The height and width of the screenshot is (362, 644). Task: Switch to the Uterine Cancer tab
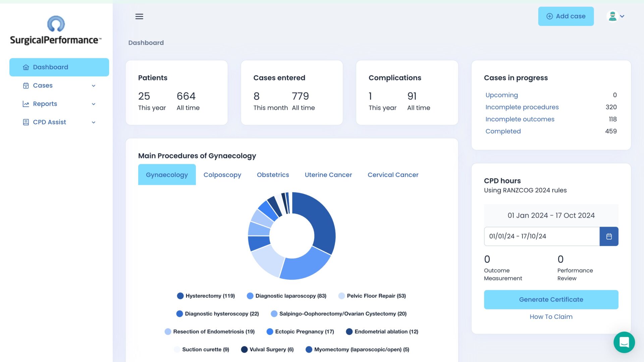[x=328, y=175]
